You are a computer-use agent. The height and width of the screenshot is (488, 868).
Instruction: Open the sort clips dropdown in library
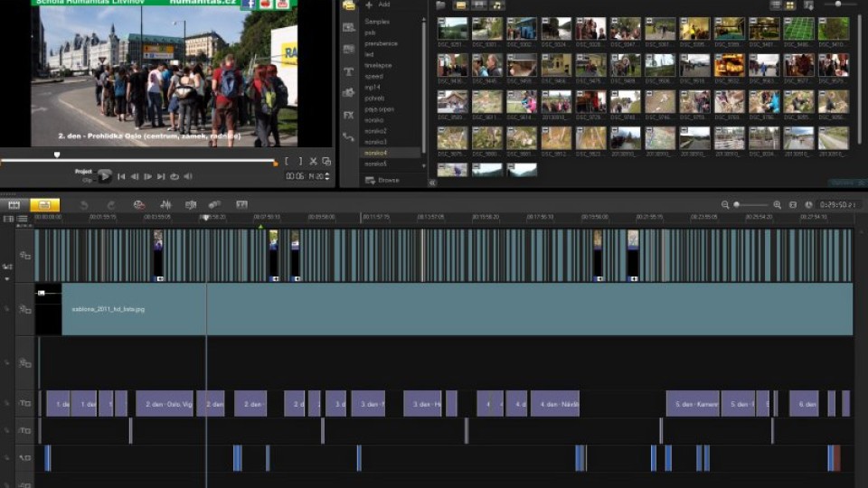coord(808,5)
